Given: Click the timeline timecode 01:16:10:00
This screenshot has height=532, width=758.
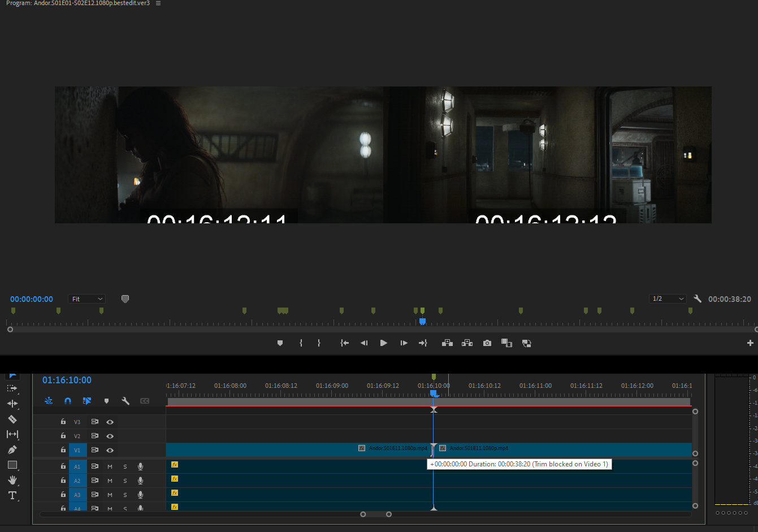Looking at the screenshot, I should [67, 380].
